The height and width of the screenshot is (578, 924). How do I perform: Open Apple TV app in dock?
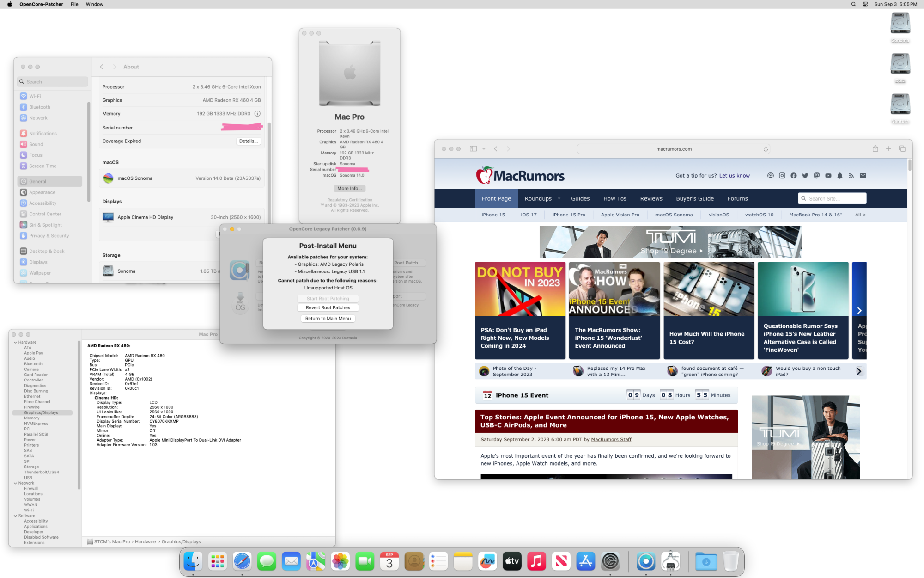click(x=512, y=561)
